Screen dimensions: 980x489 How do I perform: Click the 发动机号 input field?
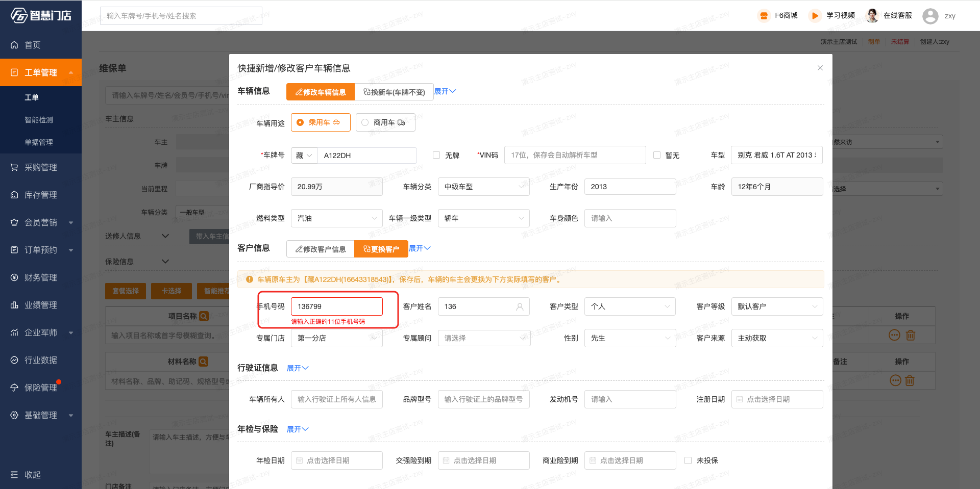(630, 399)
